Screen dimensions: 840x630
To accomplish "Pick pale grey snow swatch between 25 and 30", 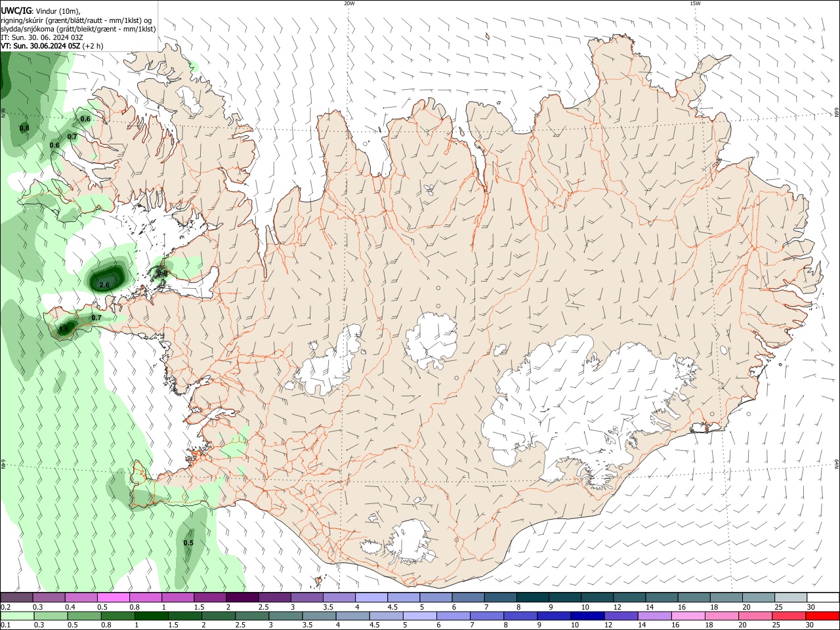I will (x=791, y=598).
